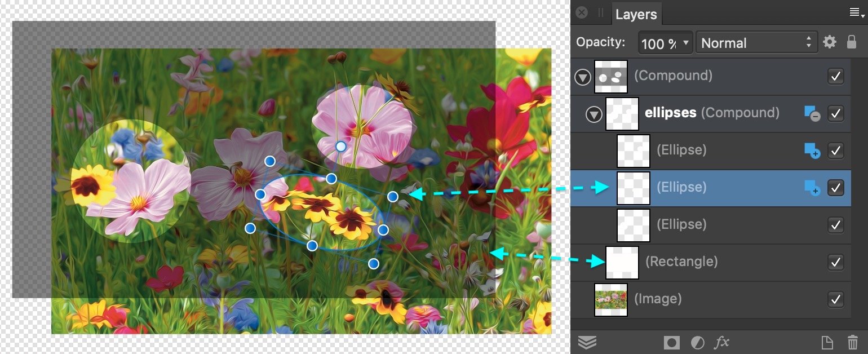Click the (Image) layer flower thumbnail

point(611,300)
